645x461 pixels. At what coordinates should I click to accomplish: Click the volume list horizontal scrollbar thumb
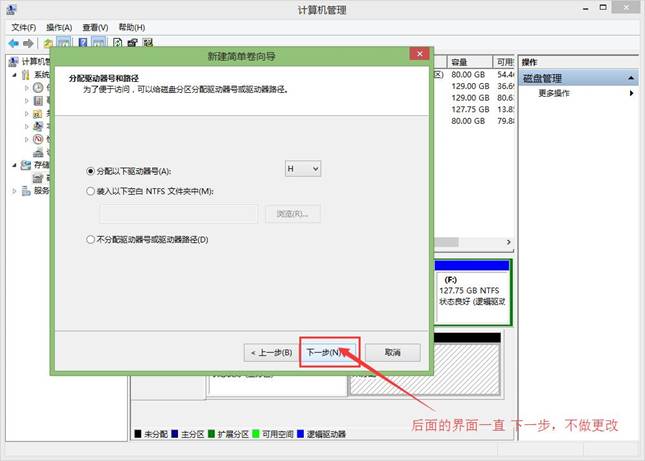tap(446, 242)
